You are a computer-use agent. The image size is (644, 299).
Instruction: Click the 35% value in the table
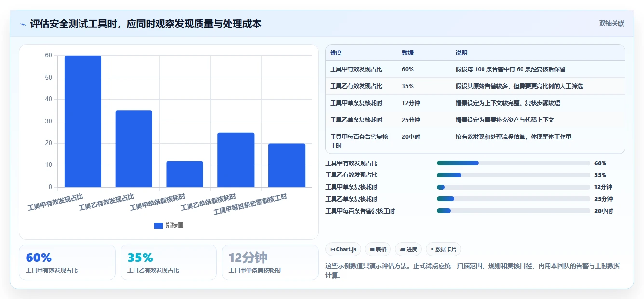click(407, 86)
